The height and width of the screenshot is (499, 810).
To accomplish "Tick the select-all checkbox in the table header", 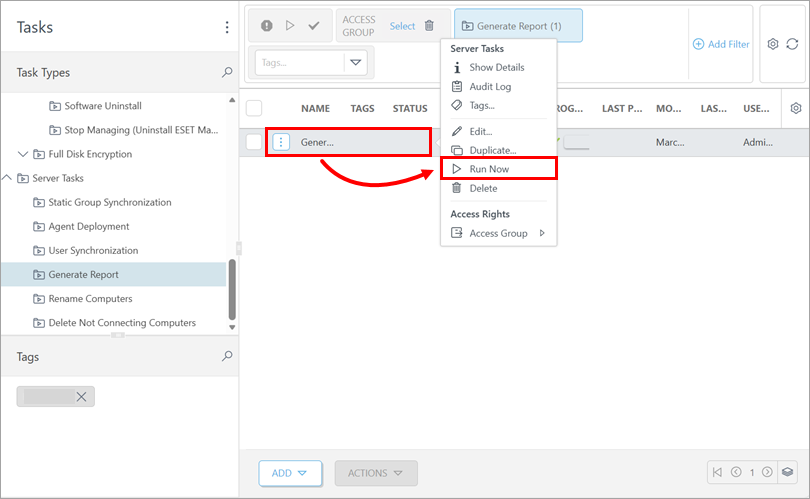I will coord(254,108).
